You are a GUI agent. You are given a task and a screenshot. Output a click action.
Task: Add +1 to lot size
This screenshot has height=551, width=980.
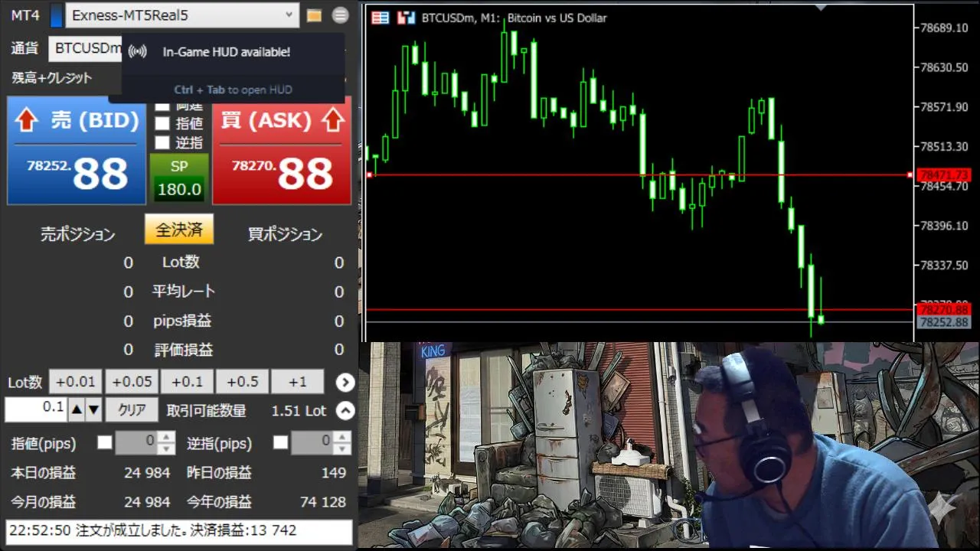(298, 382)
